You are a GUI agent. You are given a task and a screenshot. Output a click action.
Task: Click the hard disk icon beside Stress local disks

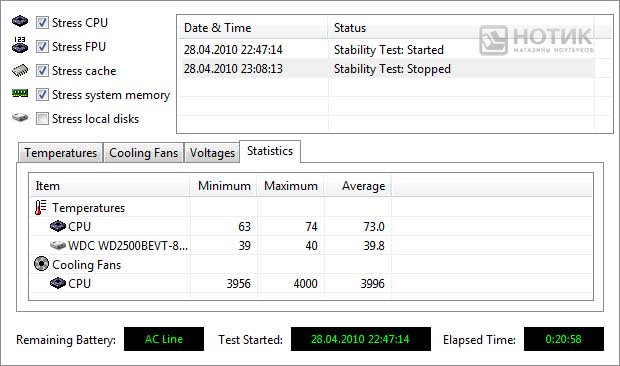[x=20, y=117]
